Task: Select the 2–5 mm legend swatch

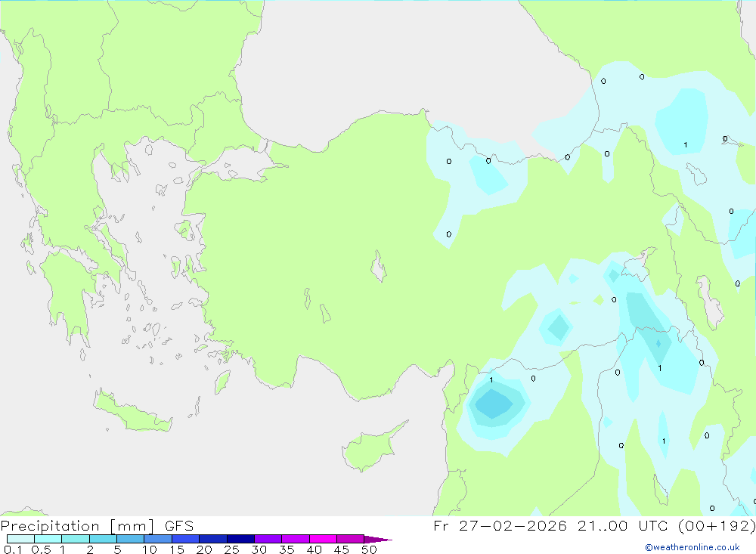Action: coord(103,539)
